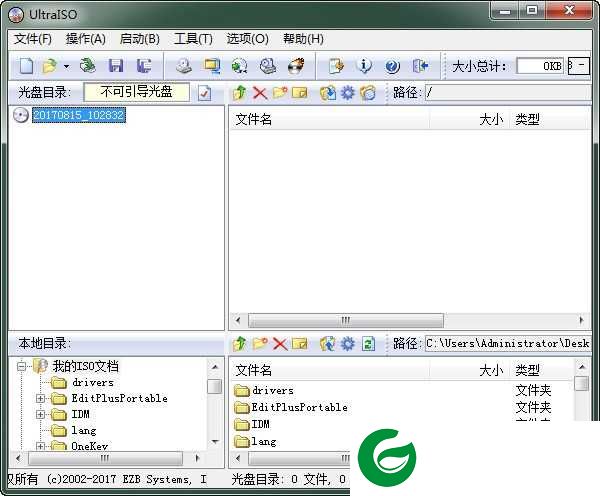Open help with the question mark icon
This screenshot has height=496, width=600.
pyautogui.click(x=392, y=66)
